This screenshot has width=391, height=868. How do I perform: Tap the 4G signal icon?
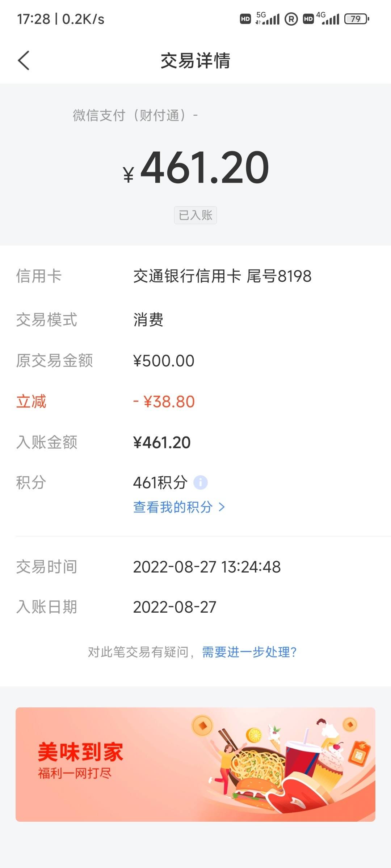(328, 18)
